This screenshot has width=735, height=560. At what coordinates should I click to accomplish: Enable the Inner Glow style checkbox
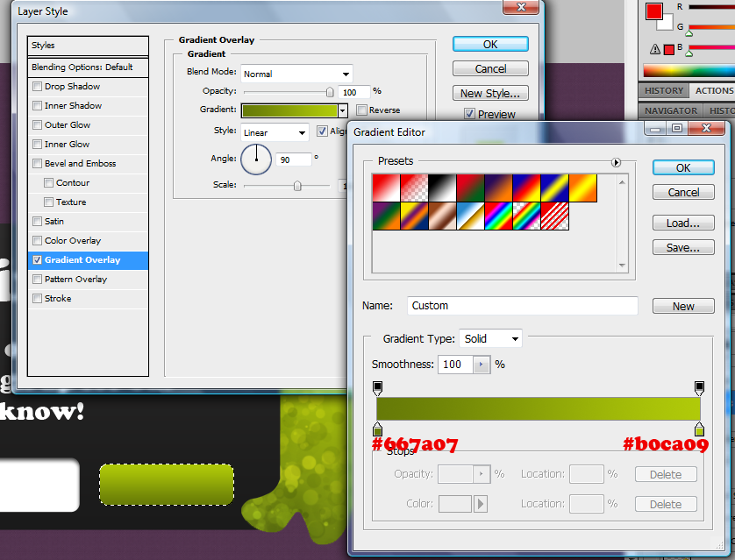coord(38,145)
